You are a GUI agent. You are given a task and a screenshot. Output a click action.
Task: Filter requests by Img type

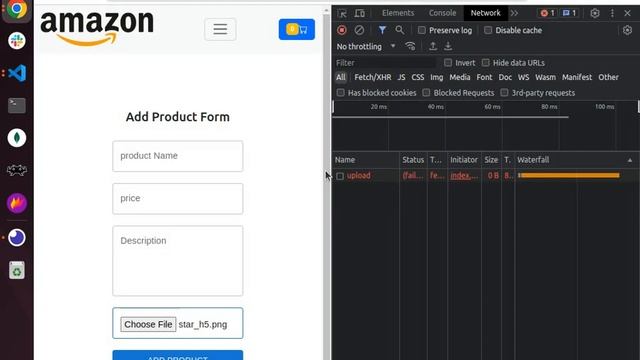pyautogui.click(x=436, y=77)
